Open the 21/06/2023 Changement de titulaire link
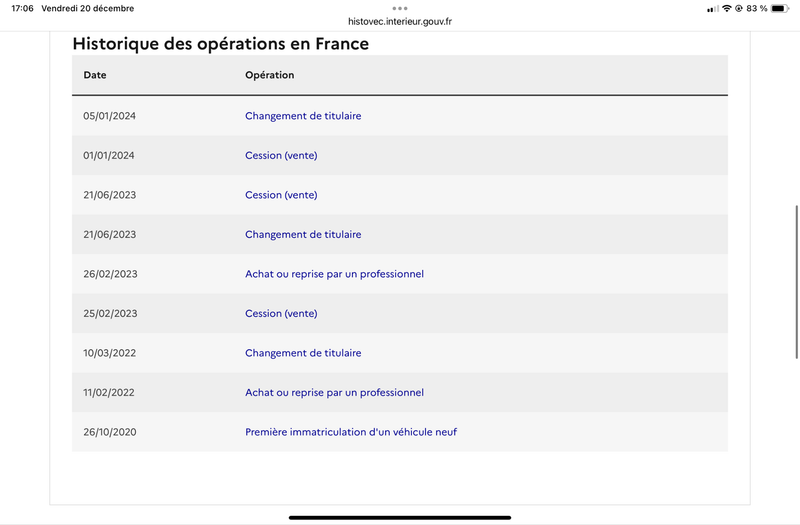 (x=303, y=234)
